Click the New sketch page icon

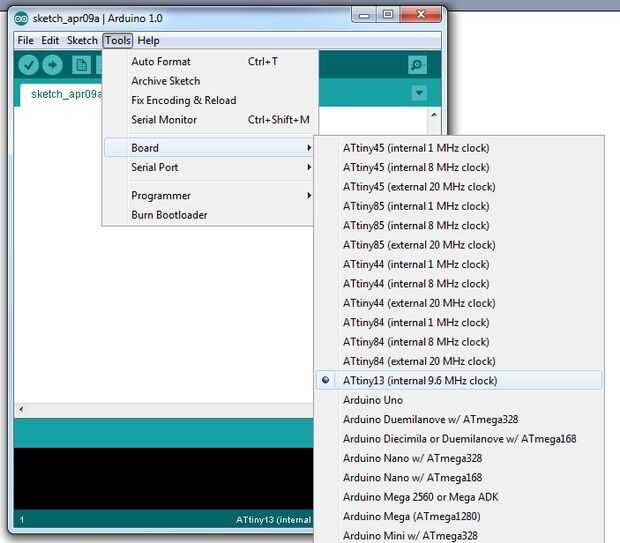point(81,65)
